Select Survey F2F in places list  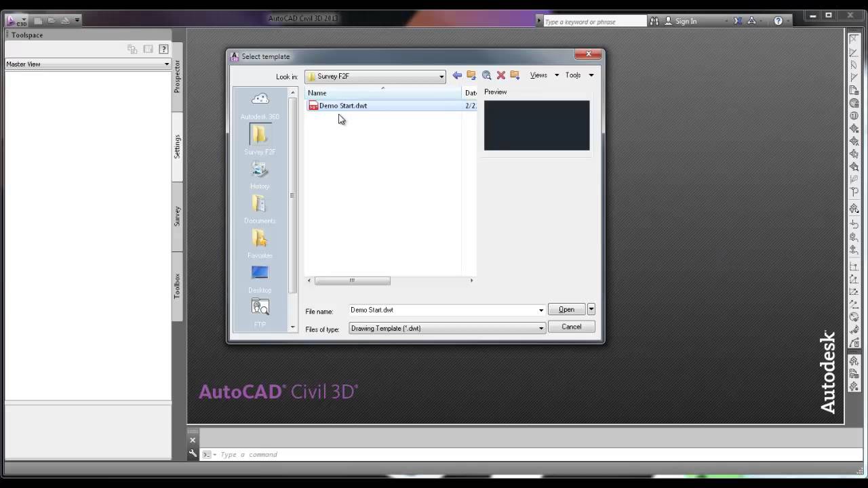pos(260,140)
